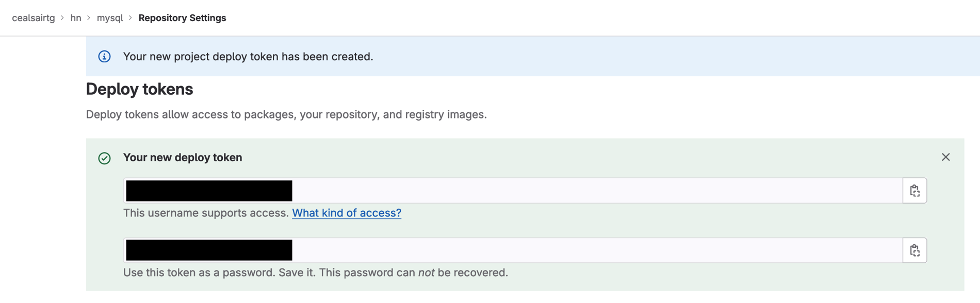Viewport: 980px width, 303px height.
Task: Click the chevron after cealsairtg
Action: (x=63, y=18)
